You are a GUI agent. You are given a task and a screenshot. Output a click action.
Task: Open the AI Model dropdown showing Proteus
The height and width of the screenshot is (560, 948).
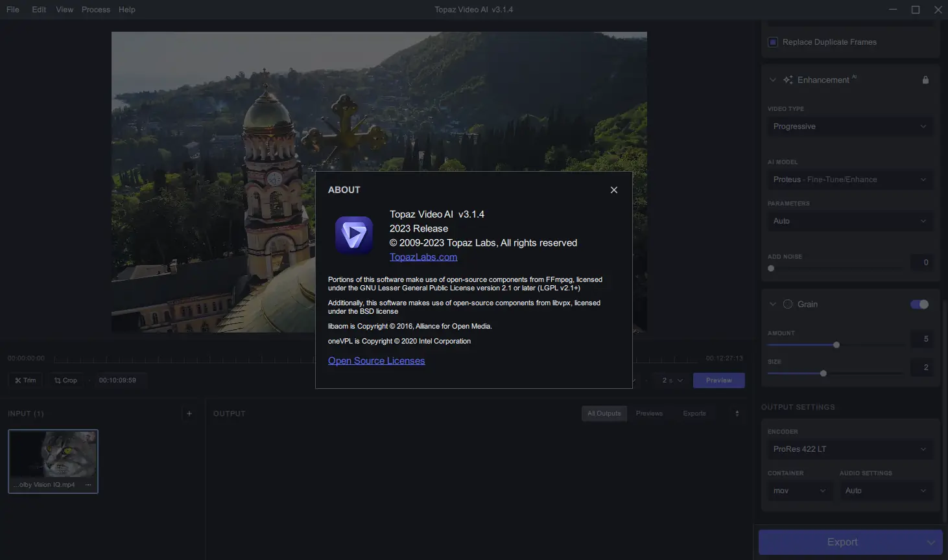850,180
